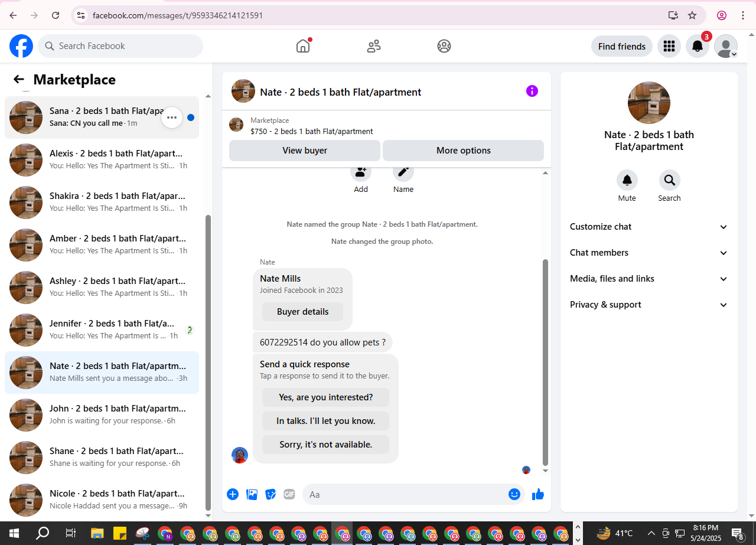The height and width of the screenshot is (545, 756).
Task: Click the conversation list scrollbar
Action: (x=207, y=363)
